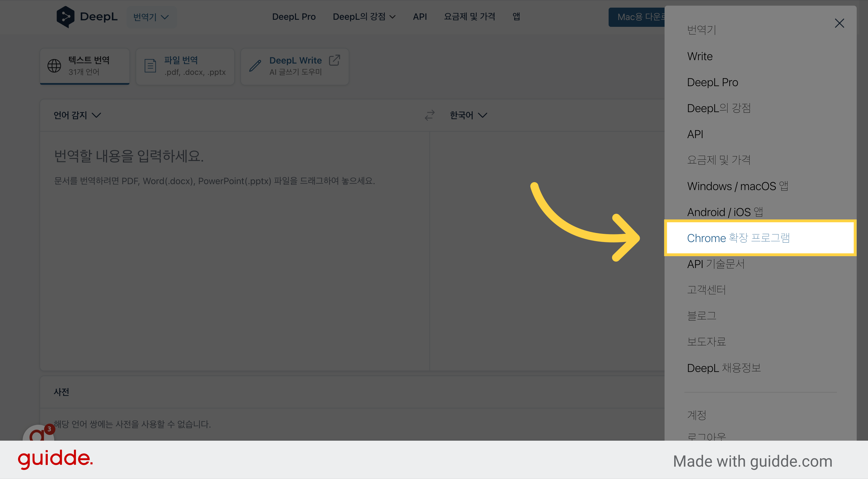This screenshot has height=479, width=868.
Task: Click the external link icon on DeepL Write
Action: tap(334, 60)
